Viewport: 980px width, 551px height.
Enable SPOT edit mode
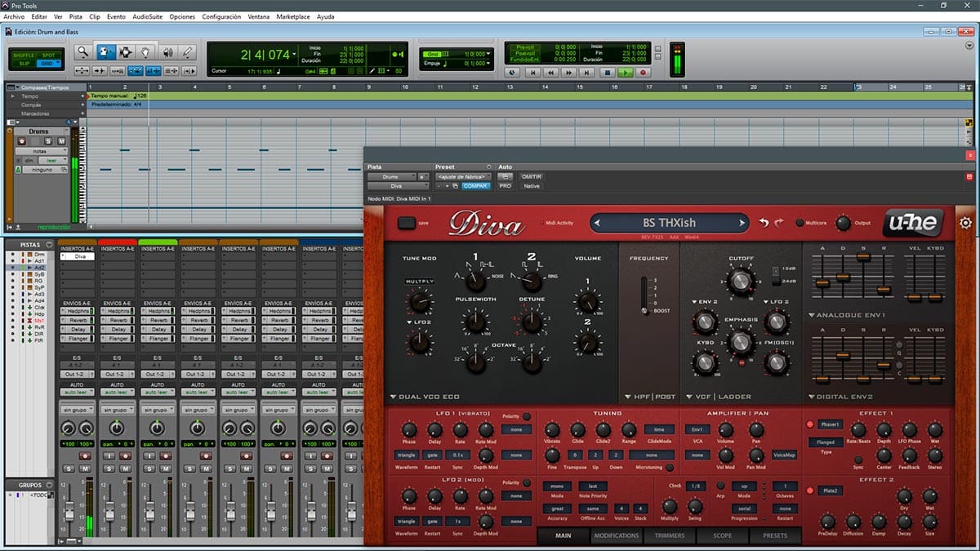tap(50, 54)
